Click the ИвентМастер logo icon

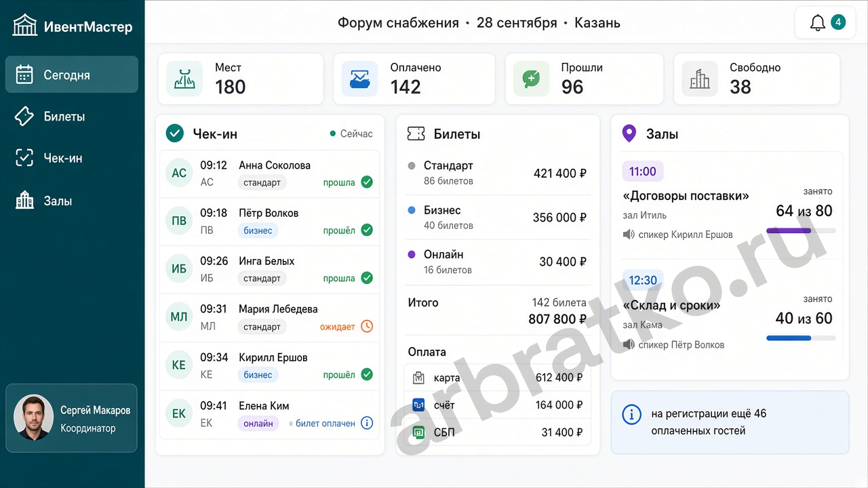pos(25,26)
